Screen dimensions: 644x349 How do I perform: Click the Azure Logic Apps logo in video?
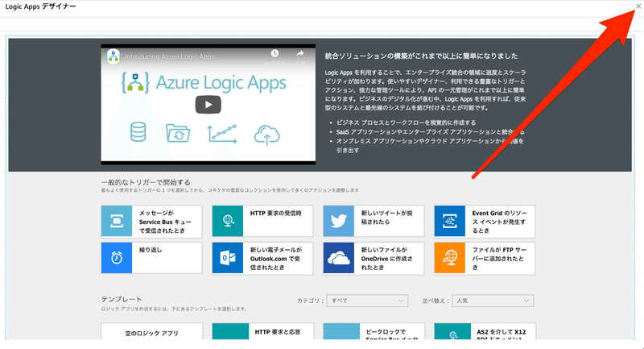(204, 83)
